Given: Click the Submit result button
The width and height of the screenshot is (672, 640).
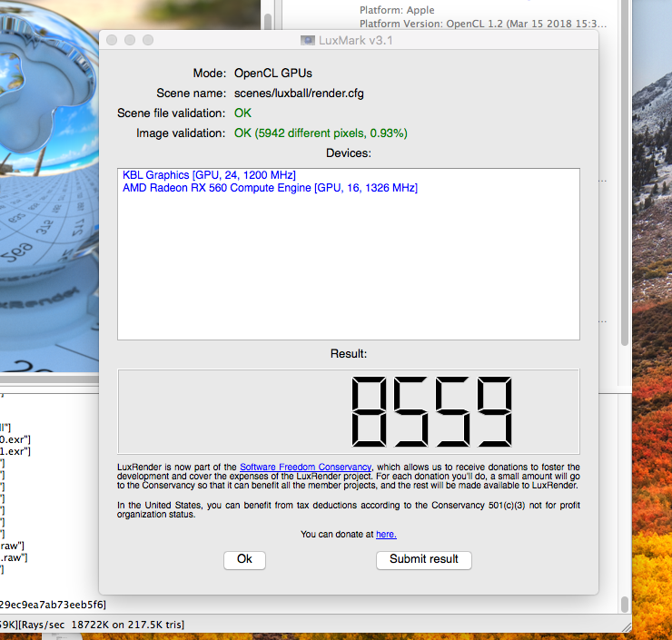Looking at the screenshot, I should pyautogui.click(x=424, y=560).
